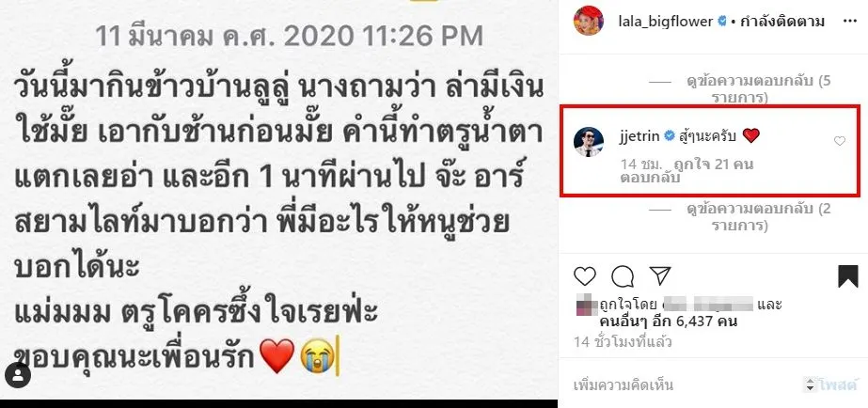This screenshot has height=408, width=868.
Task: Open the jjetrin commenter avatar
Action: pos(588,142)
